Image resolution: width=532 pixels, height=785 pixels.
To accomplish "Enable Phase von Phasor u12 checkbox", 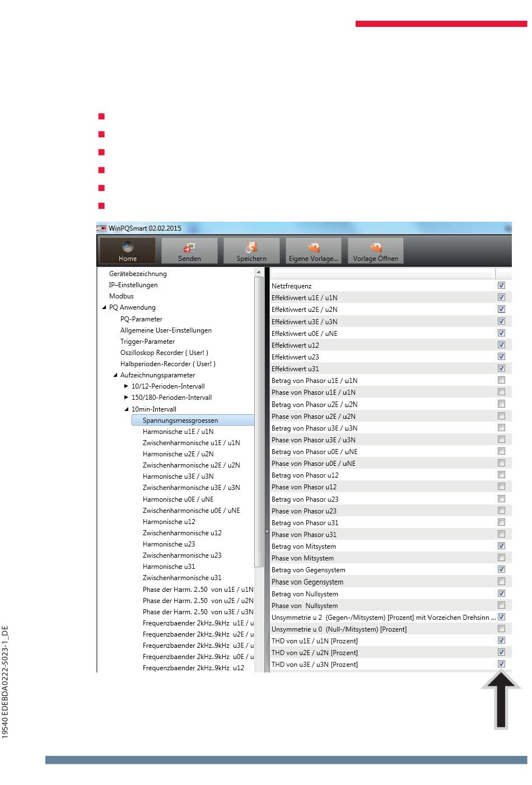I will click(501, 487).
